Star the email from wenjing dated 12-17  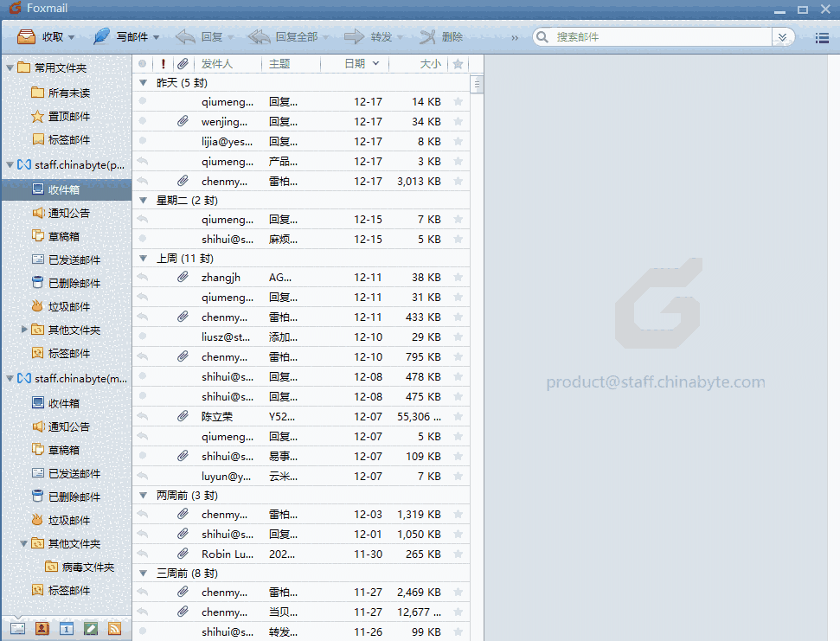coord(457,121)
